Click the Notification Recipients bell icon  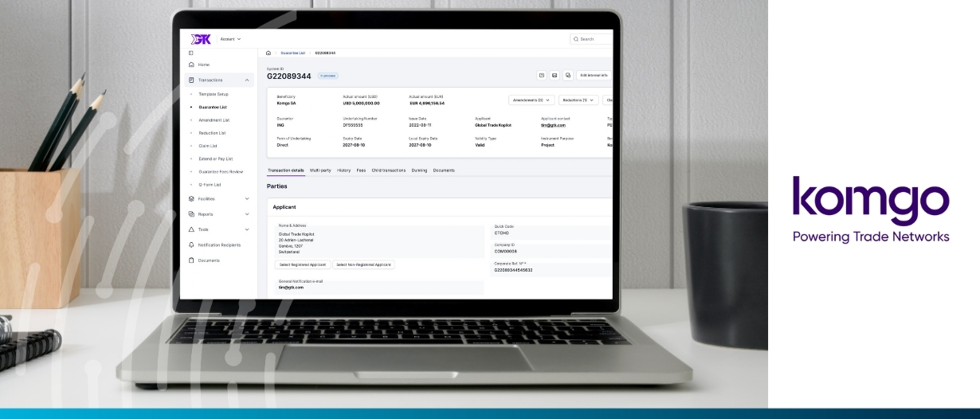(190, 245)
